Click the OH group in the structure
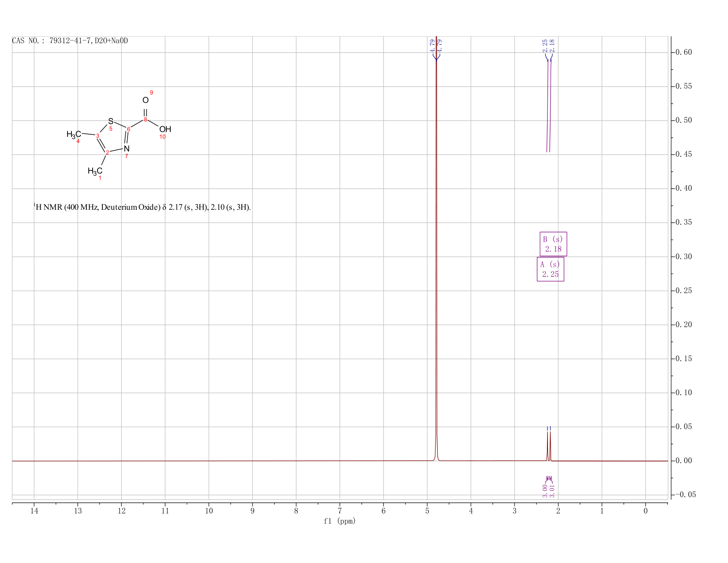728x563 pixels. pos(165,129)
